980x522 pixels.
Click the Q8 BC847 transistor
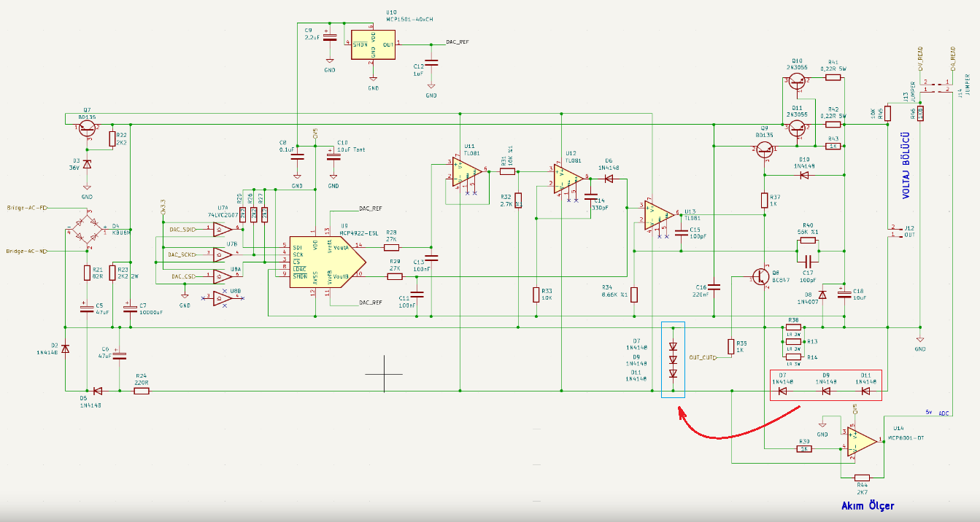(761, 277)
